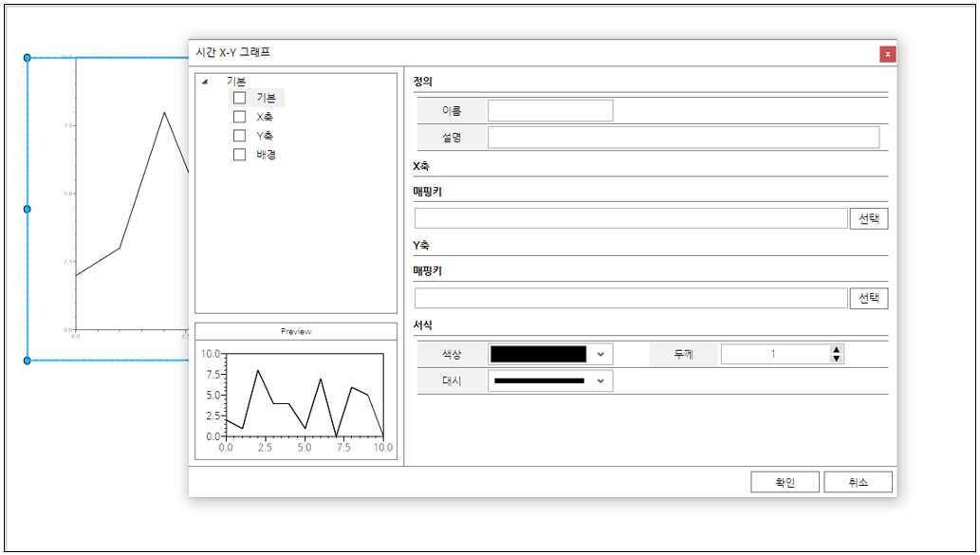Click the Preview chart thumbnail

[x=296, y=400]
